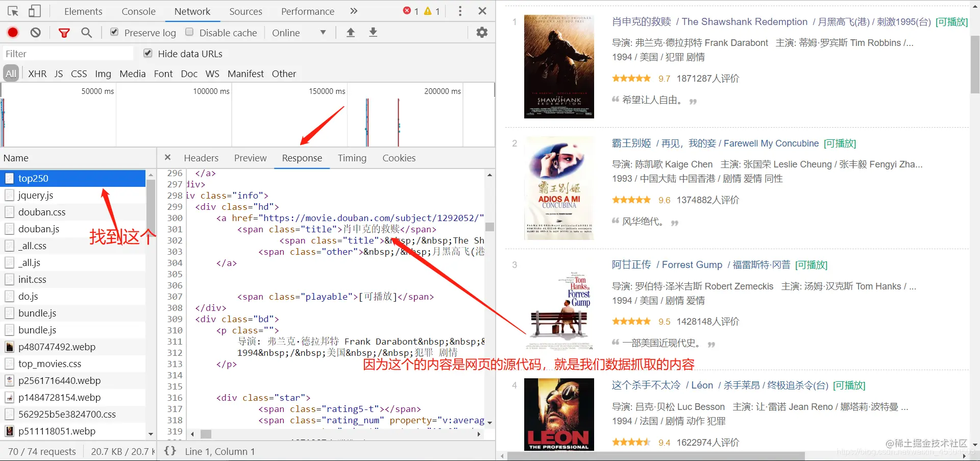Screen dimensions: 980x461
Task: Open the Sources tab
Action: pyautogui.click(x=246, y=11)
